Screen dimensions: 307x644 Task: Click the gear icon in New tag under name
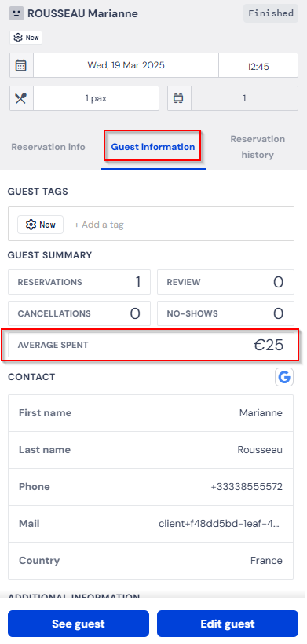point(18,38)
